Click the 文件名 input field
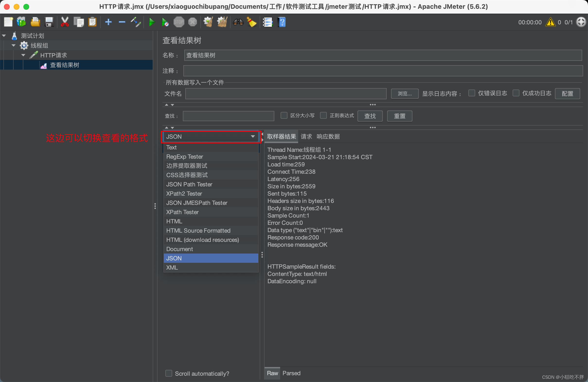Screen dimensions: 588x382 pos(286,94)
